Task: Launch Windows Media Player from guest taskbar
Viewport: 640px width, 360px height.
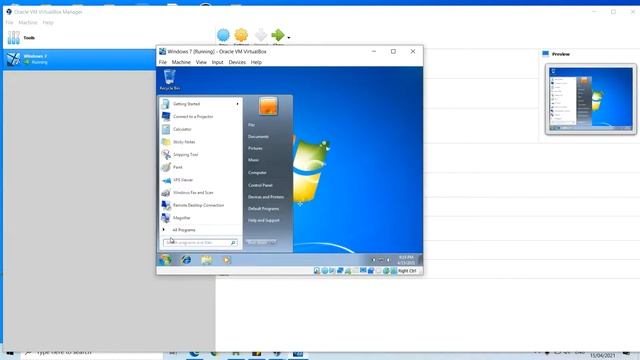Action: pyautogui.click(x=227, y=260)
